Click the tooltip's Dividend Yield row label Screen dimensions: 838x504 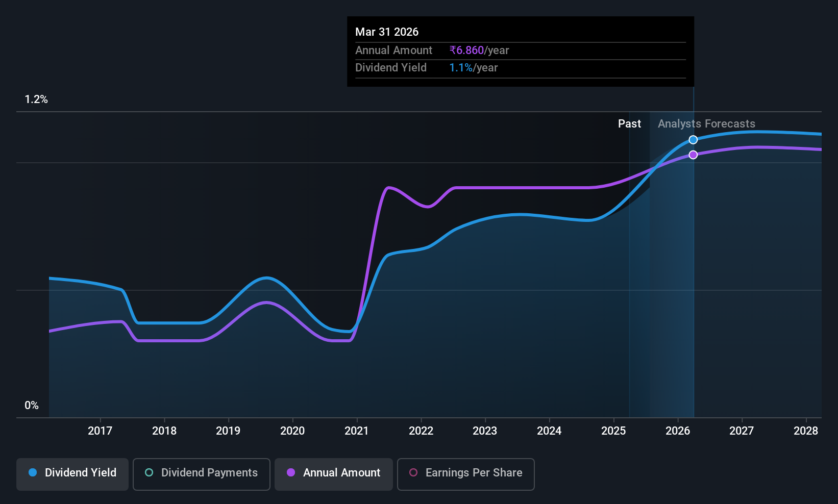point(391,68)
